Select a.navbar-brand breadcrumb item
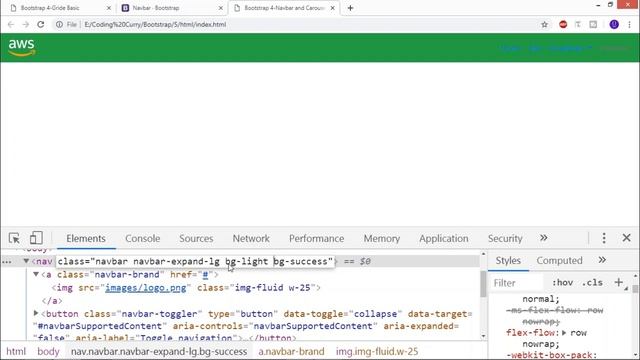This screenshot has width=640, height=360. point(291,351)
